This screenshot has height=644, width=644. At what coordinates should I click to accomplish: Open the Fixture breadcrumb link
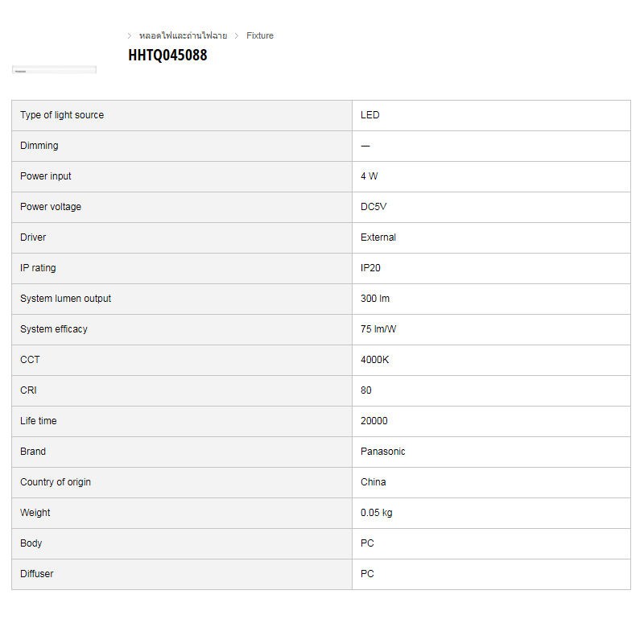point(260,35)
